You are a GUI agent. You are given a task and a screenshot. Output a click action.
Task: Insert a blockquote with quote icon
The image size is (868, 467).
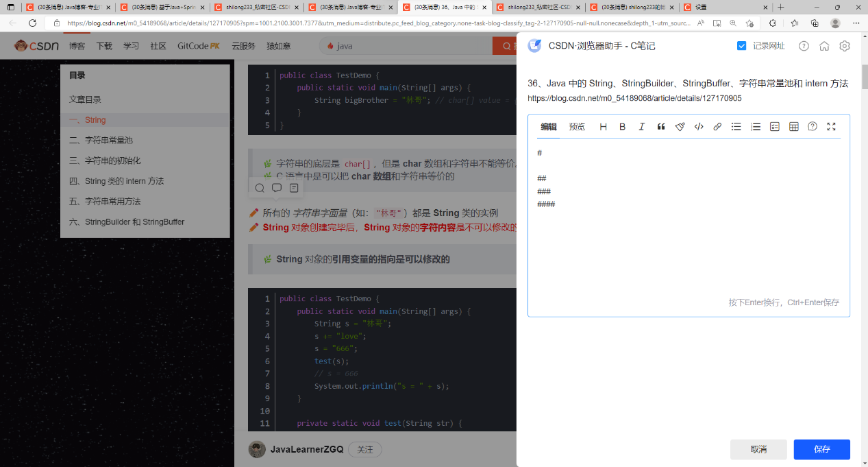point(661,127)
